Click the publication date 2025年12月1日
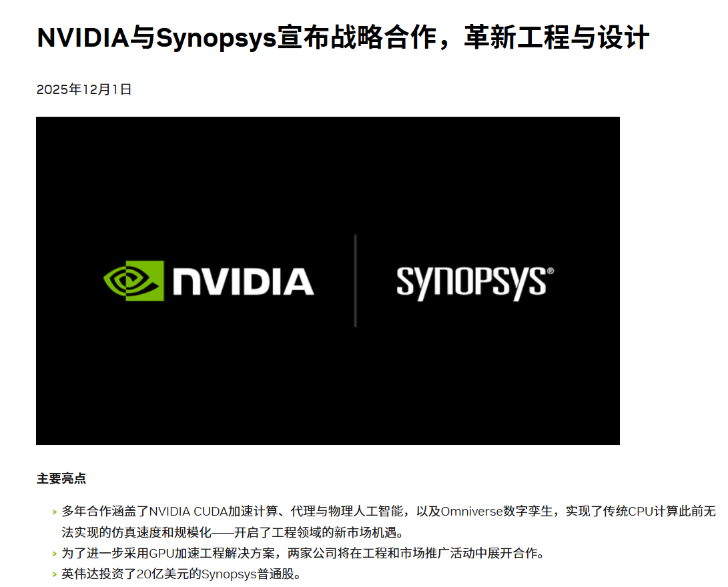The width and height of the screenshot is (728, 587). [x=84, y=89]
